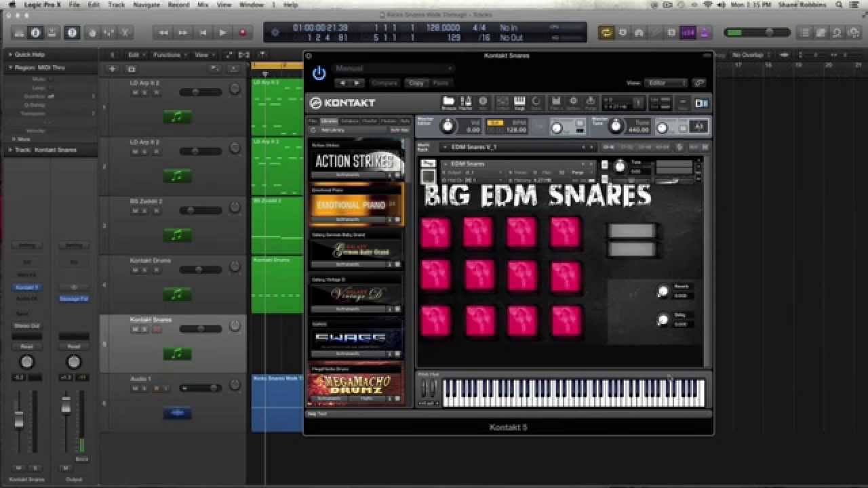Toggle Kontakt's Browse folder icon
The image size is (868, 488).
(449, 102)
